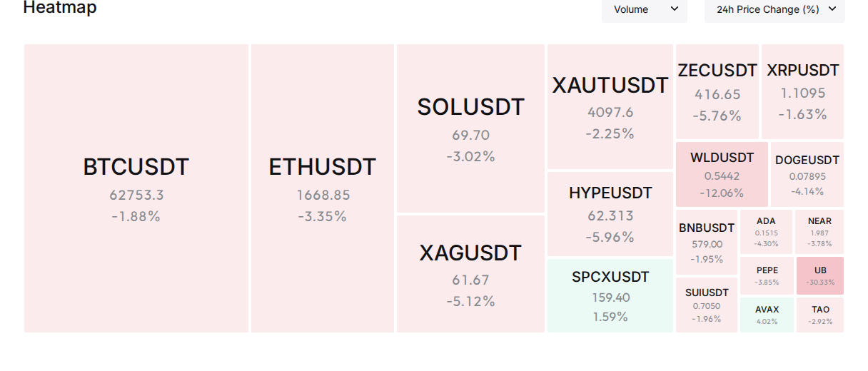Select the BTCUSDT heatmap tile
Viewport: 868px width, 371px height.
click(136, 188)
